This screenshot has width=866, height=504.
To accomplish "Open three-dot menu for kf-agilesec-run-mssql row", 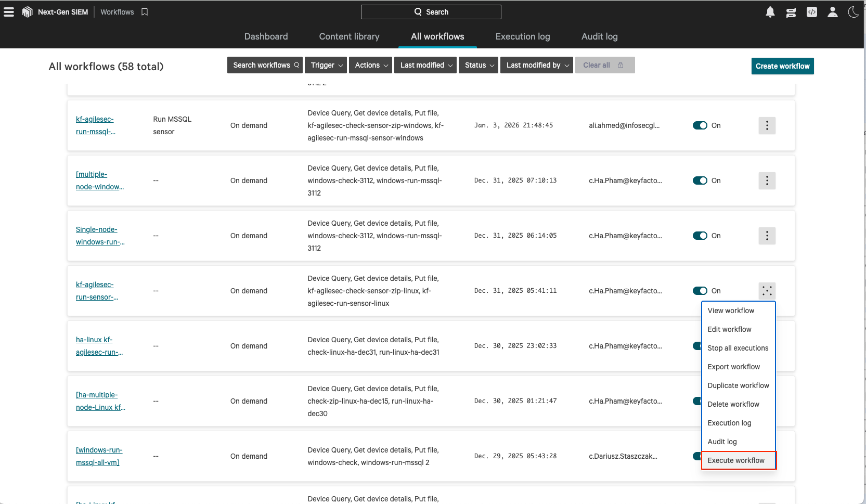I will click(x=767, y=125).
